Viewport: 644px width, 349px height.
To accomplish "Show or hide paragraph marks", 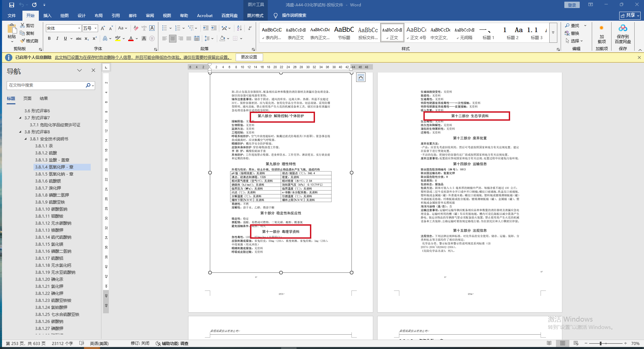I will tap(250, 28).
